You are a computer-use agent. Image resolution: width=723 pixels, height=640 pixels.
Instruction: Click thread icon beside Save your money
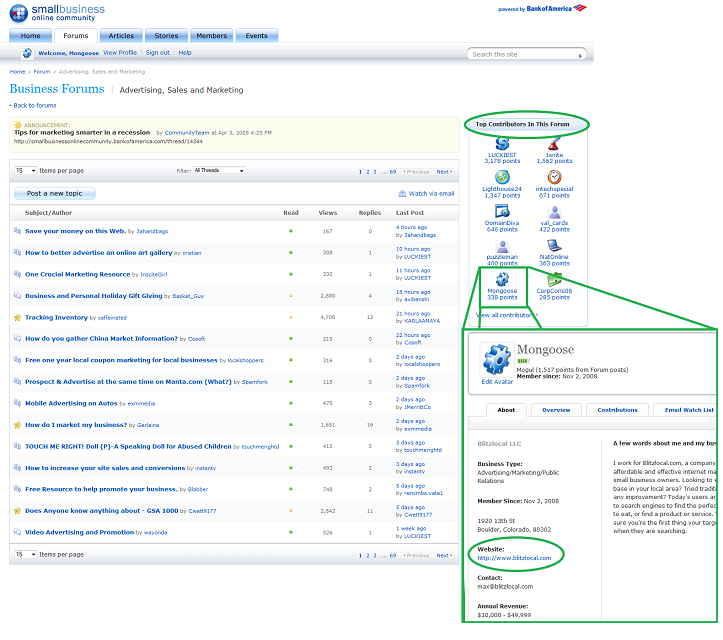(x=17, y=231)
